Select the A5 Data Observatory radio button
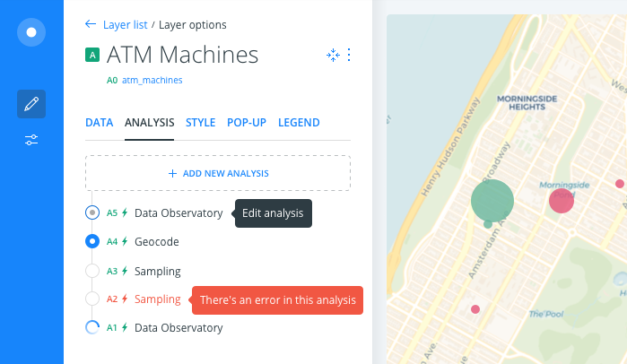The width and height of the screenshot is (627, 364). tap(92, 212)
